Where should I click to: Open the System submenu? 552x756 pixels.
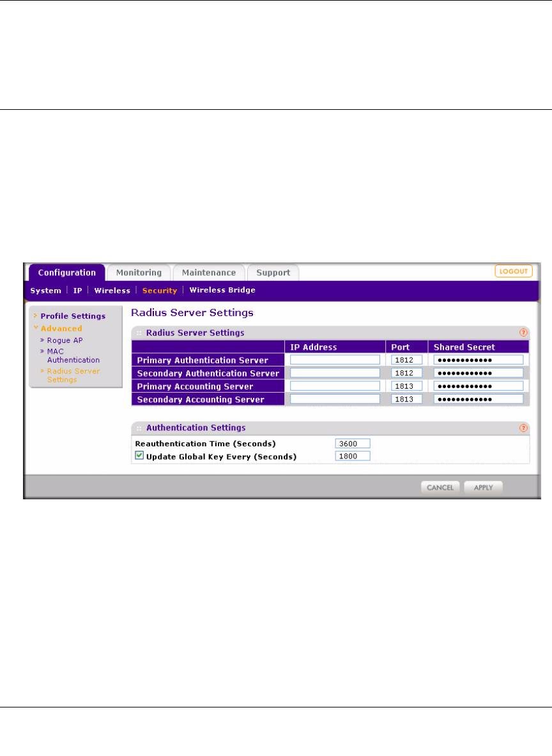click(46, 291)
